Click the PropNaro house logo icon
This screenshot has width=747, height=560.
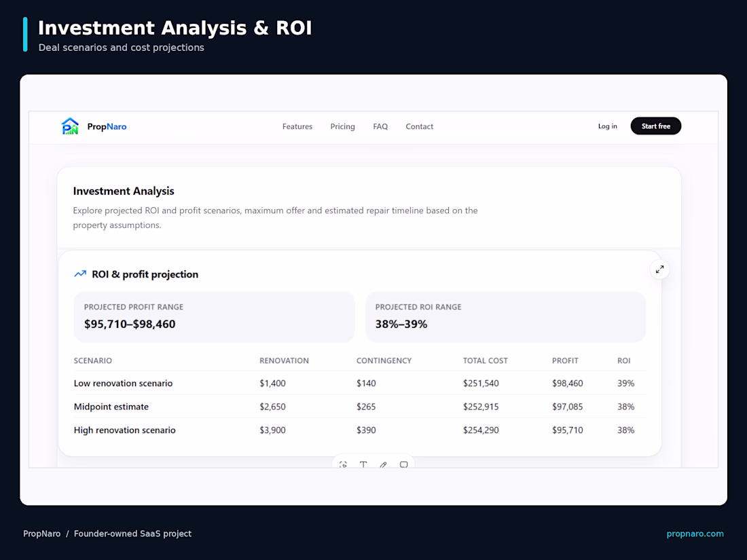pos(70,126)
